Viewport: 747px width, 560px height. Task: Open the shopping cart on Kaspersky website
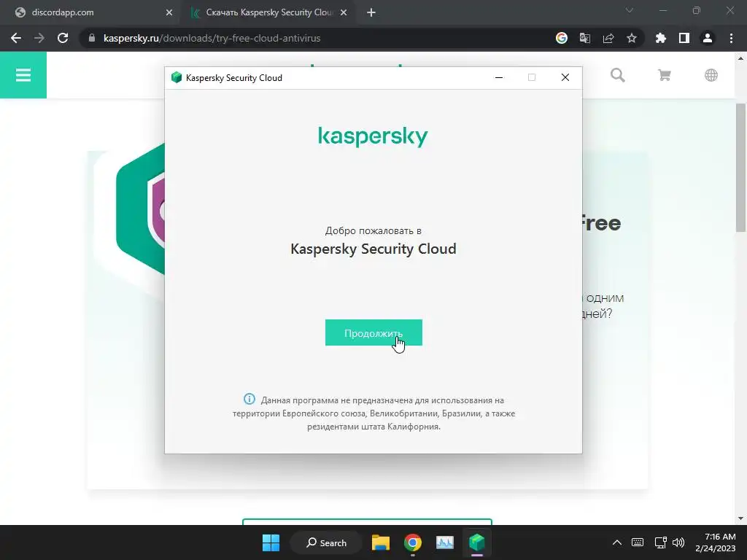(x=664, y=75)
